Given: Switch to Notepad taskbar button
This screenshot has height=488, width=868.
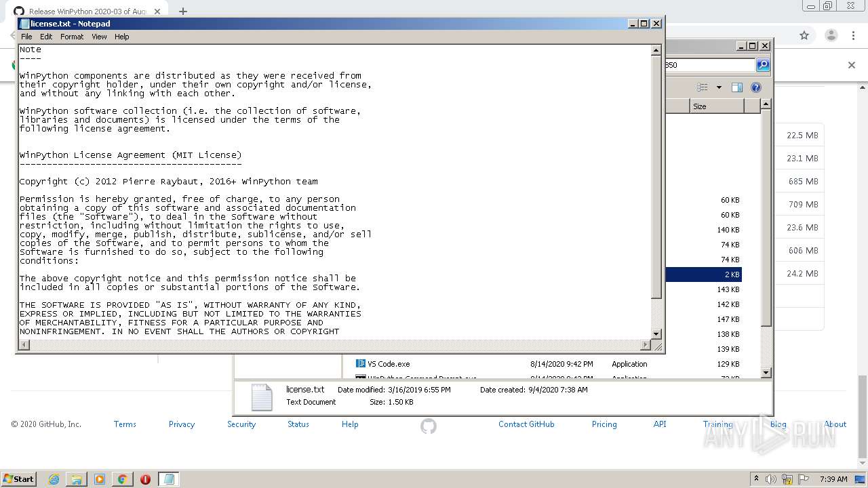Looking at the screenshot, I should point(169,479).
